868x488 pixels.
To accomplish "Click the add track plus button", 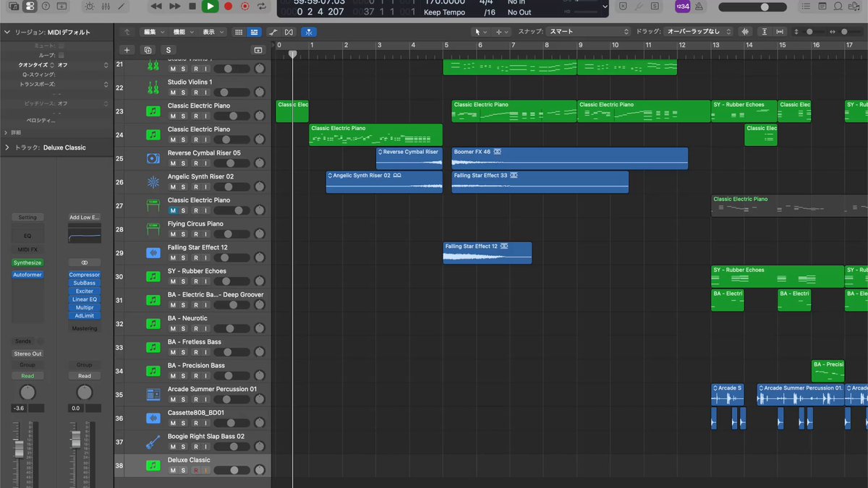I will click(x=127, y=50).
